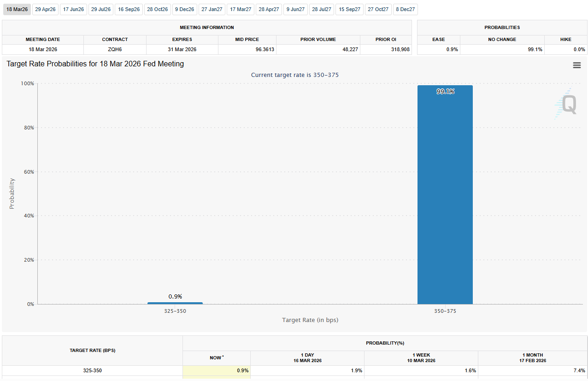Select the 15 Sep27 meeting date

(349, 9)
